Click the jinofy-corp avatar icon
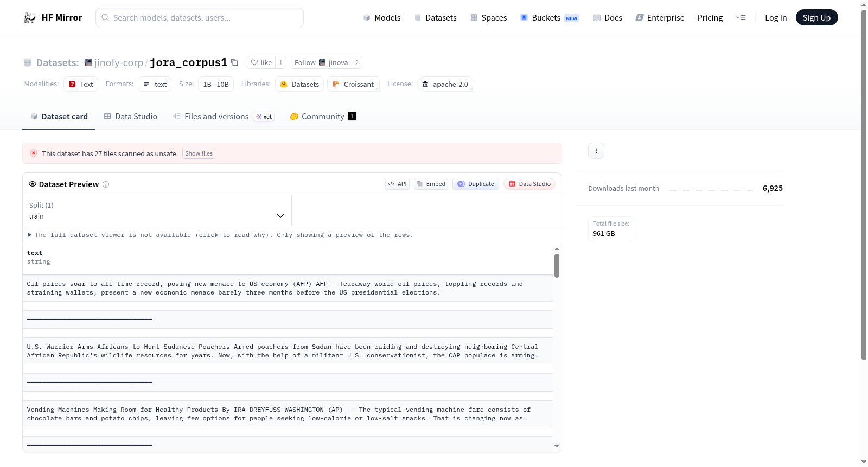 88,62
